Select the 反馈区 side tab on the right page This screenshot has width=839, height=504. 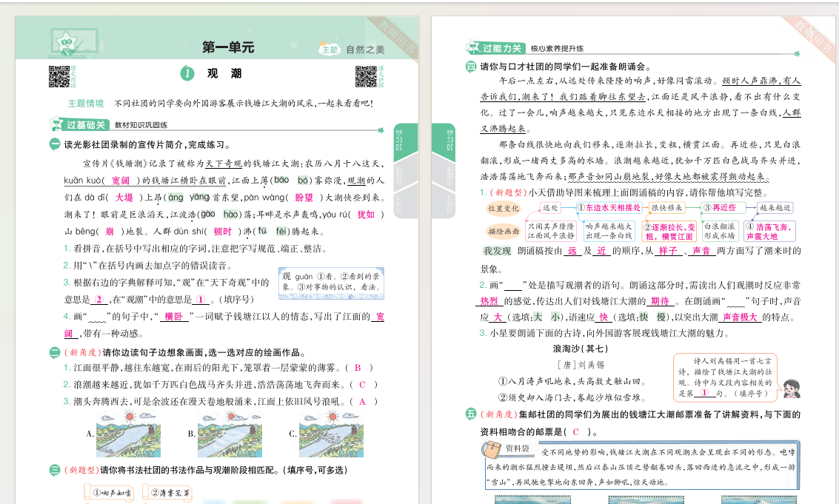click(x=444, y=204)
